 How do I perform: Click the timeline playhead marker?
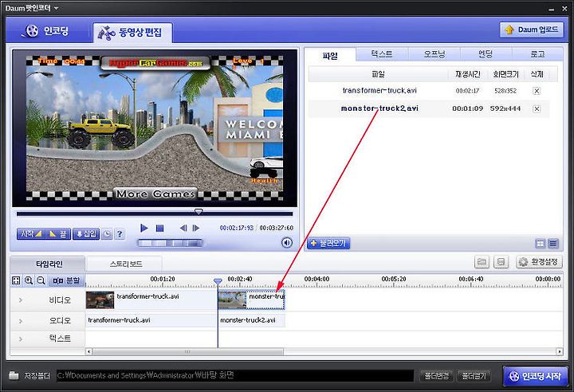(218, 280)
